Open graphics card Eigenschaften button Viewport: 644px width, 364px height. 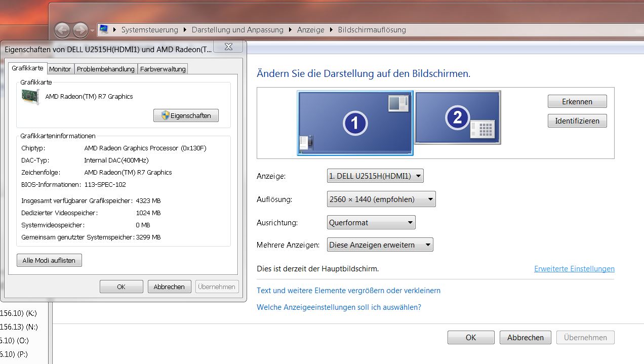click(x=186, y=115)
